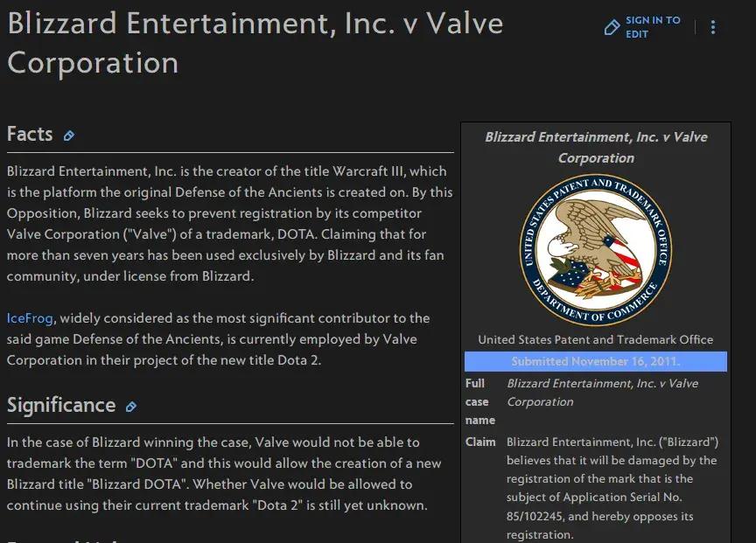Click the edit pencil icon beside Significance heading
The height and width of the screenshot is (543, 756).
(x=131, y=407)
